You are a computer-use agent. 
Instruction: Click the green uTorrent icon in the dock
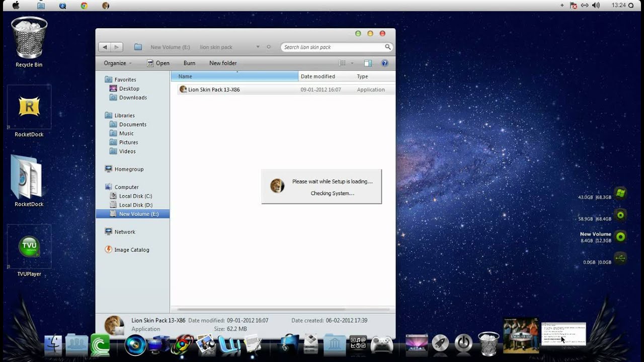click(x=100, y=344)
